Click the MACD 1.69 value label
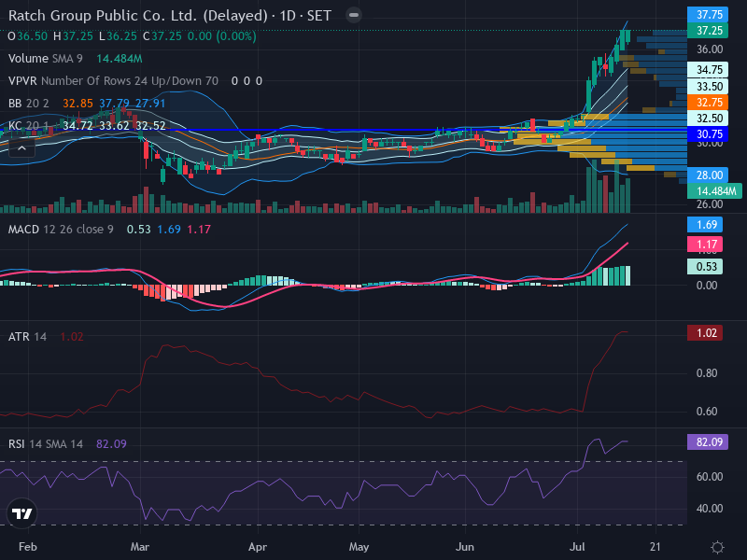Viewport: 747px width, 560px height. point(705,225)
